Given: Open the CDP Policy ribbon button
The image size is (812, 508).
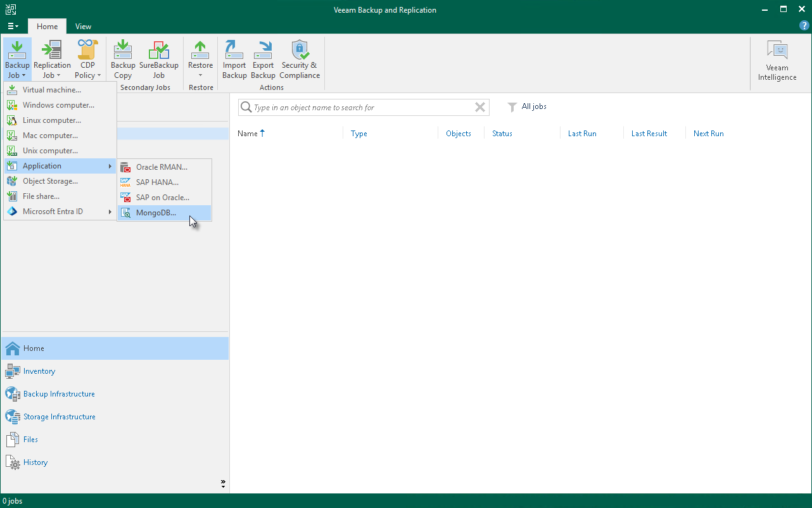Looking at the screenshot, I should (x=88, y=60).
